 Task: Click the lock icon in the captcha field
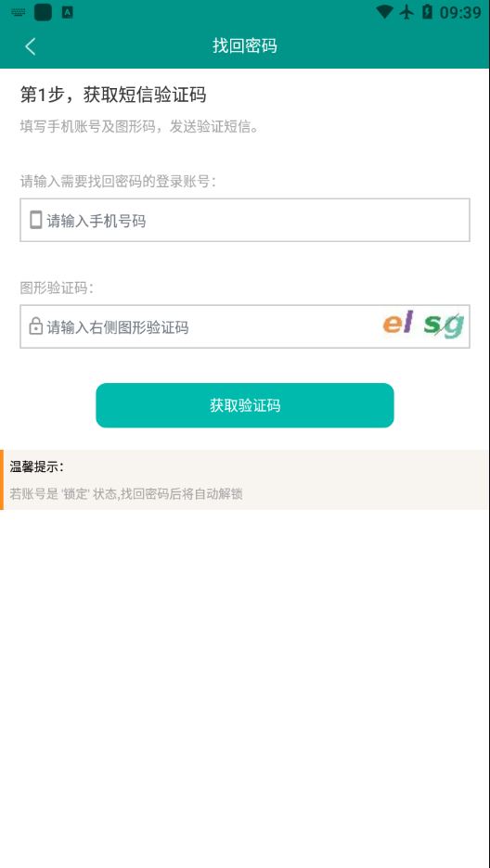35,326
